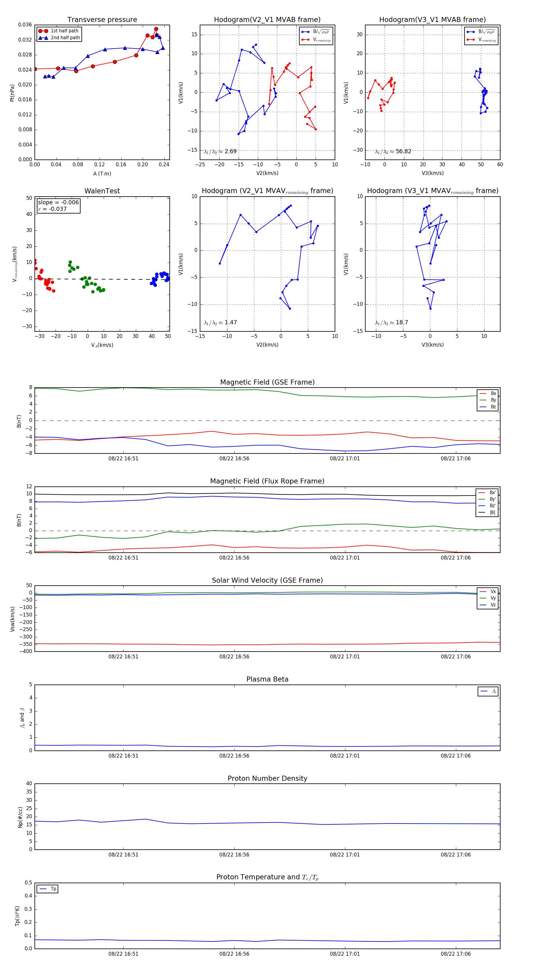The height and width of the screenshot is (980, 535).
Task: Click the "Magnetic Field (GSE Frame)" title
Action: (x=267, y=382)
